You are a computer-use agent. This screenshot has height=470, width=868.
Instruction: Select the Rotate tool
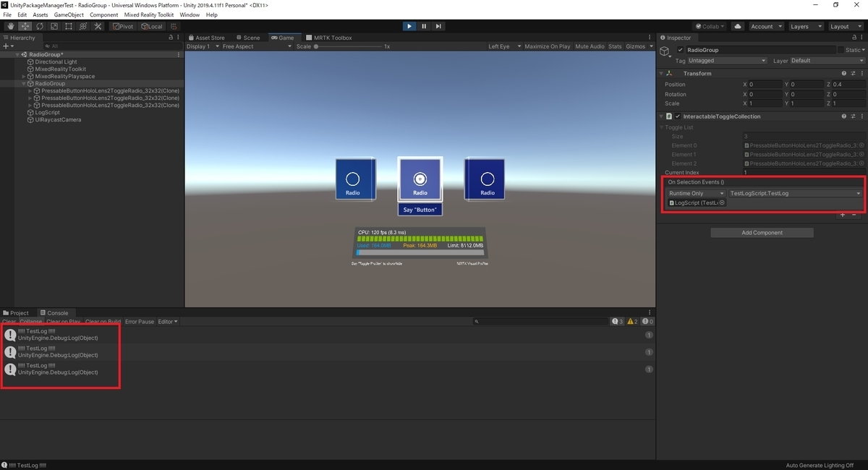39,27
